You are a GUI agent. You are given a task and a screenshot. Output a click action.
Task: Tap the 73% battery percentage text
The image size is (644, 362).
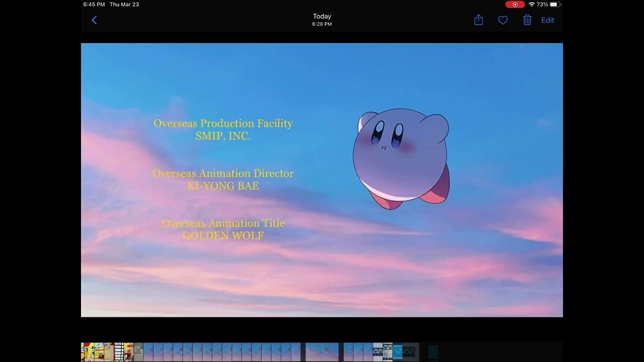(542, 5)
